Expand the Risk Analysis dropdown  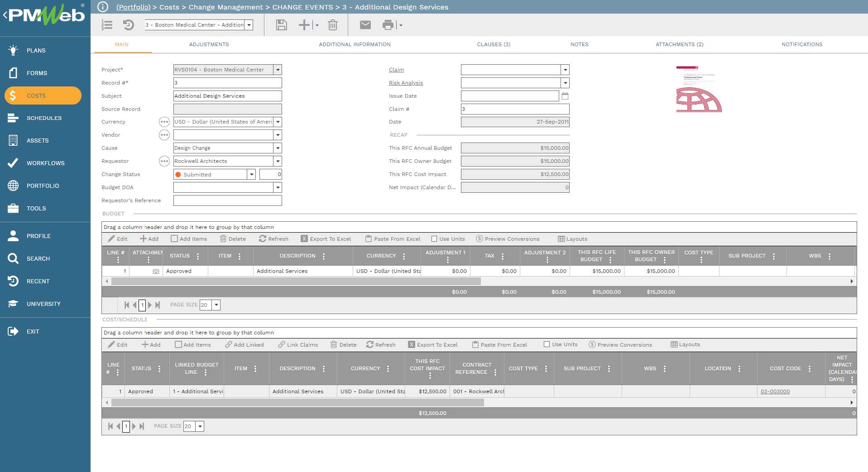pos(565,83)
